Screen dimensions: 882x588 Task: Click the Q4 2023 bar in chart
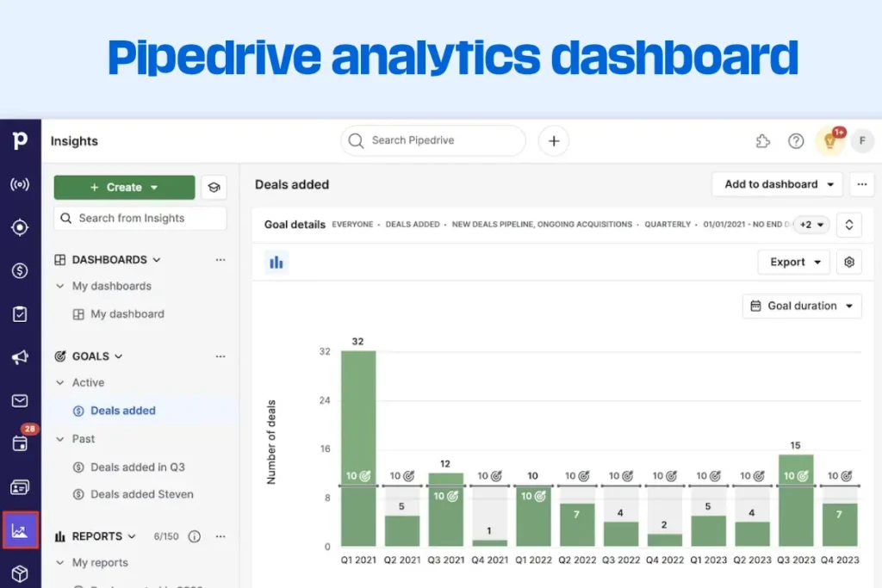840,524
